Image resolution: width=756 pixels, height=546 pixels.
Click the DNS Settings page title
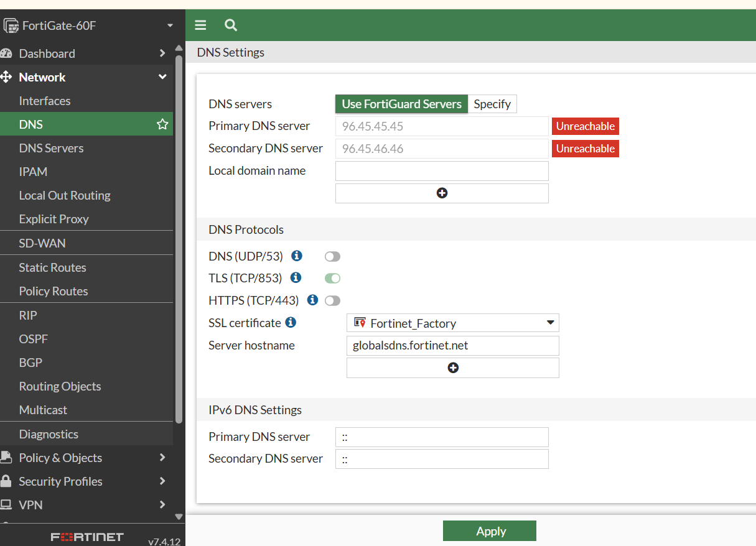231,52
